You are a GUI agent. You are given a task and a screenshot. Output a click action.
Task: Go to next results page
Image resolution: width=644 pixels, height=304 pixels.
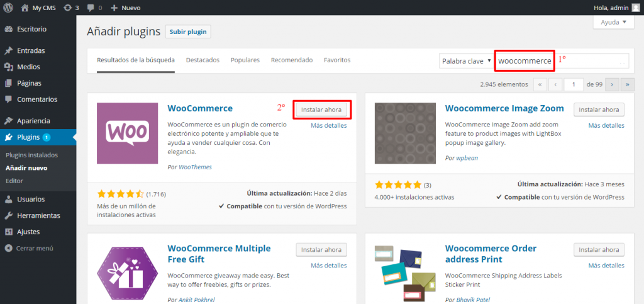(x=612, y=84)
